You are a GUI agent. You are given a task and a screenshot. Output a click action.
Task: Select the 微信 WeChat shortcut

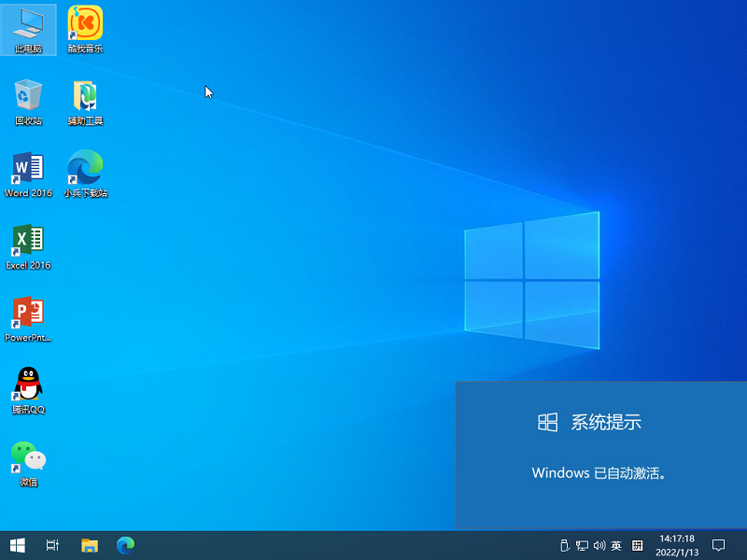tap(28, 463)
